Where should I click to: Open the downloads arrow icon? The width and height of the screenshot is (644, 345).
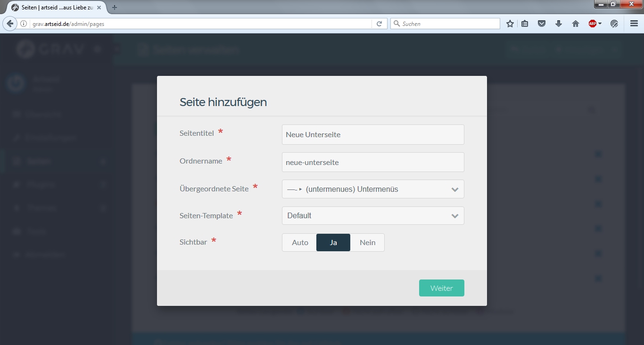click(559, 24)
